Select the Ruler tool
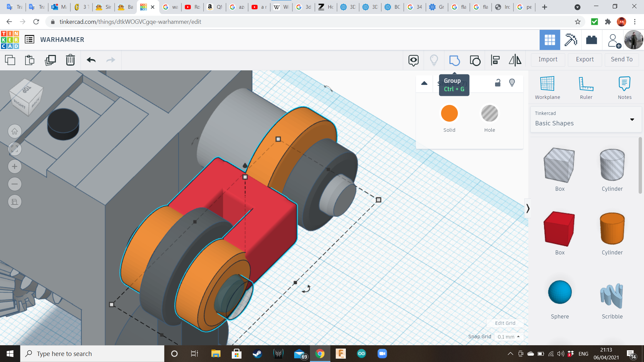Viewport: 644px width, 362px height. coord(586,88)
